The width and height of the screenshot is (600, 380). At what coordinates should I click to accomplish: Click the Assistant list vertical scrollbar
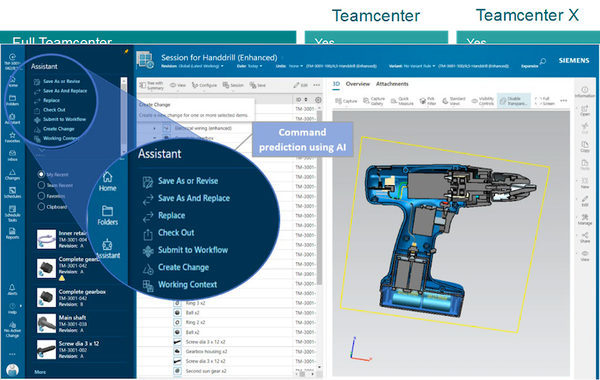123,115
